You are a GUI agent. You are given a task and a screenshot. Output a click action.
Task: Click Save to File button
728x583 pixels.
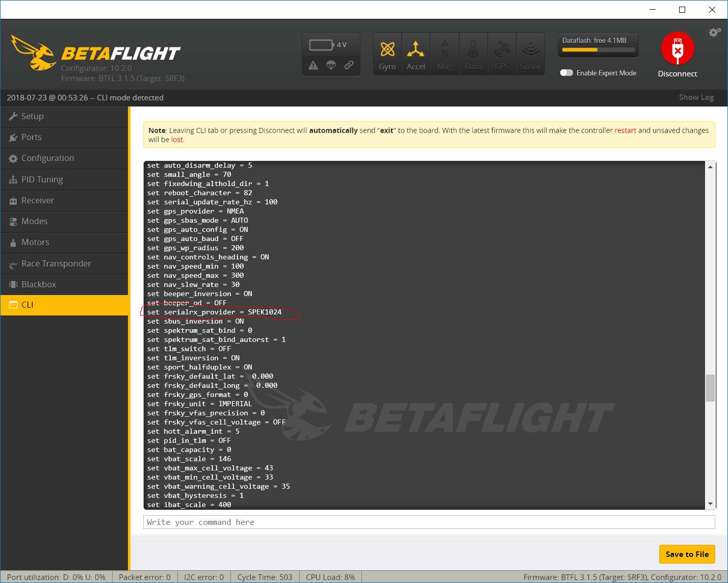click(687, 554)
